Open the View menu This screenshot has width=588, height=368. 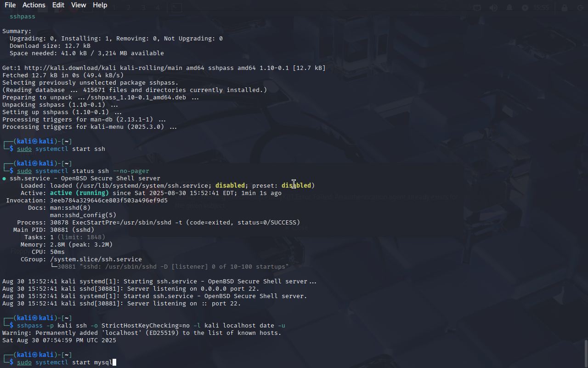79,5
